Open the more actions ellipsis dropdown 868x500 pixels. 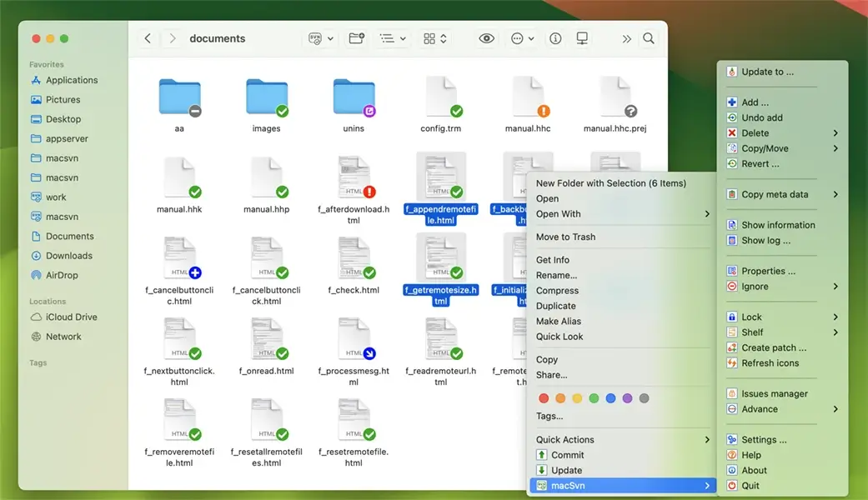tap(522, 38)
